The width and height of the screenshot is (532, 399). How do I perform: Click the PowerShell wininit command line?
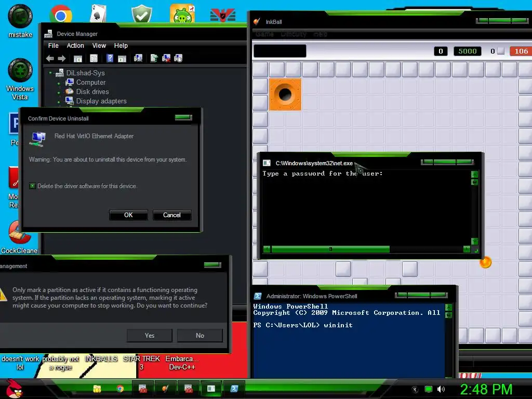click(x=303, y=325)
